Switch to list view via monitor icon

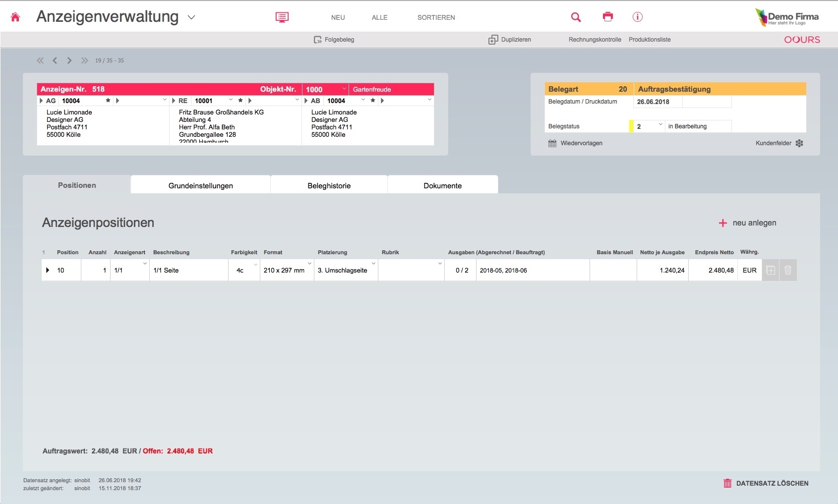click(282, 17)
